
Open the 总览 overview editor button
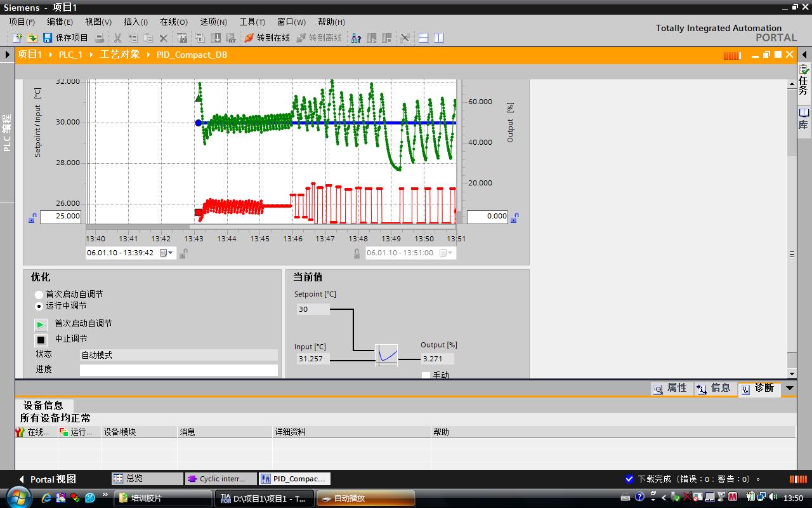point(147,479)
